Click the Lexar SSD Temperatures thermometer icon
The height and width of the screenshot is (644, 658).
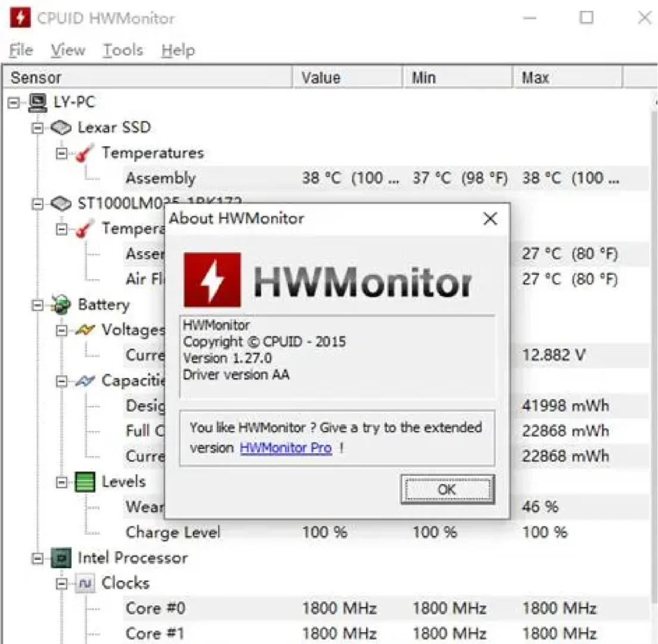(85, 153)
